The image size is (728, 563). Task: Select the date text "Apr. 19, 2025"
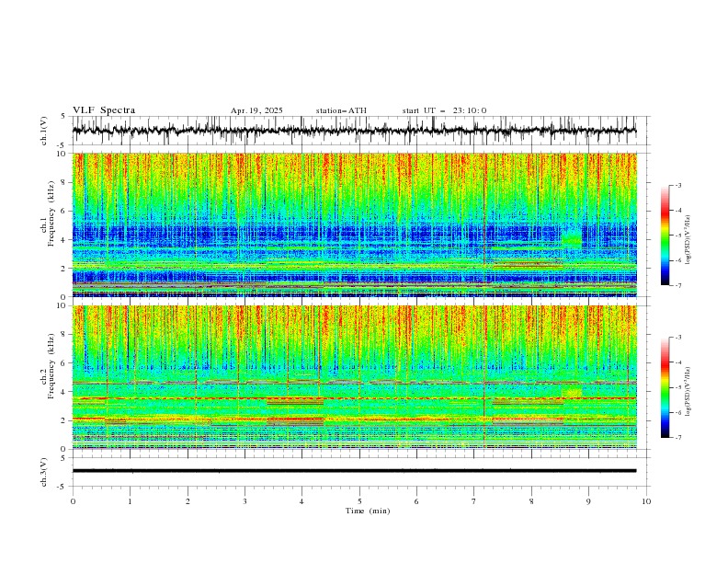point(256,110)
